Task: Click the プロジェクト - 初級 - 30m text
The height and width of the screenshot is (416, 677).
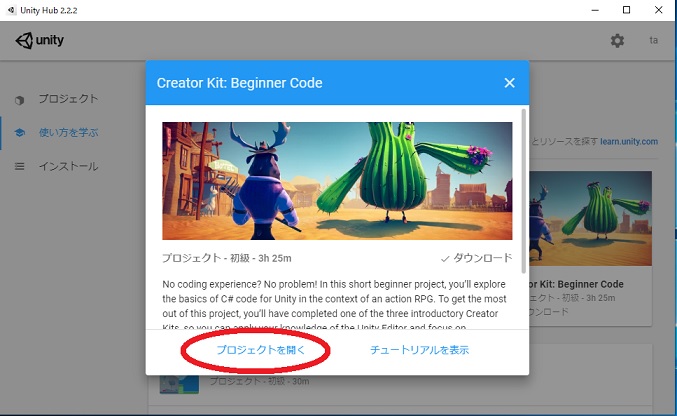Action: tap(259, 381)
